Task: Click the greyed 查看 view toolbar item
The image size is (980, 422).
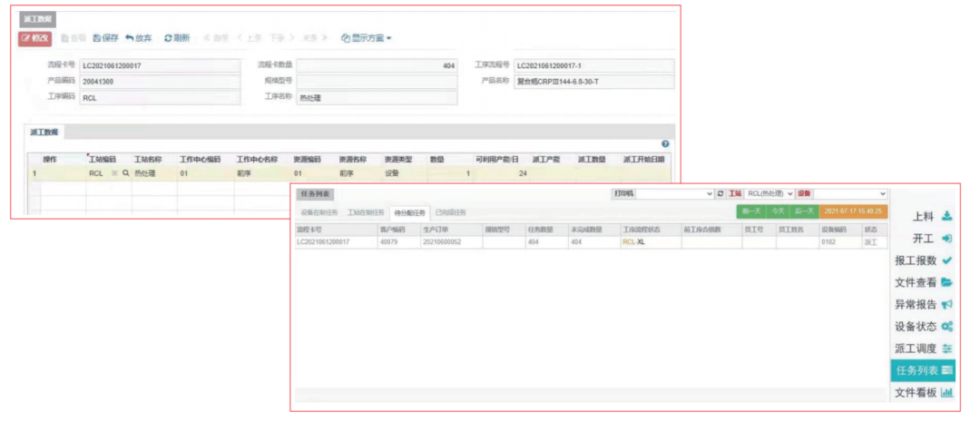Action: pyautogui.click(x=73, y=38)
